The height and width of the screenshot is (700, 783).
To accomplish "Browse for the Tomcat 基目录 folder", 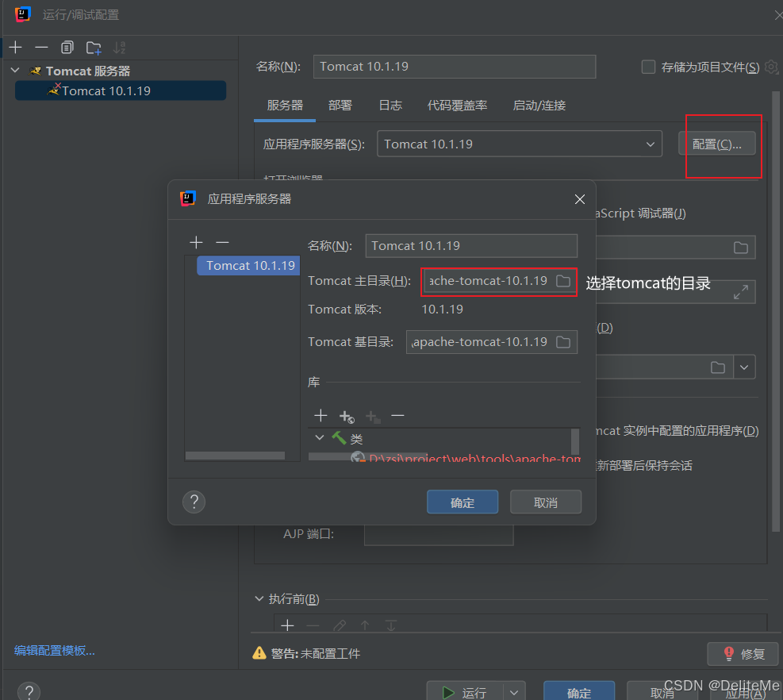I will tap(563, 342).
